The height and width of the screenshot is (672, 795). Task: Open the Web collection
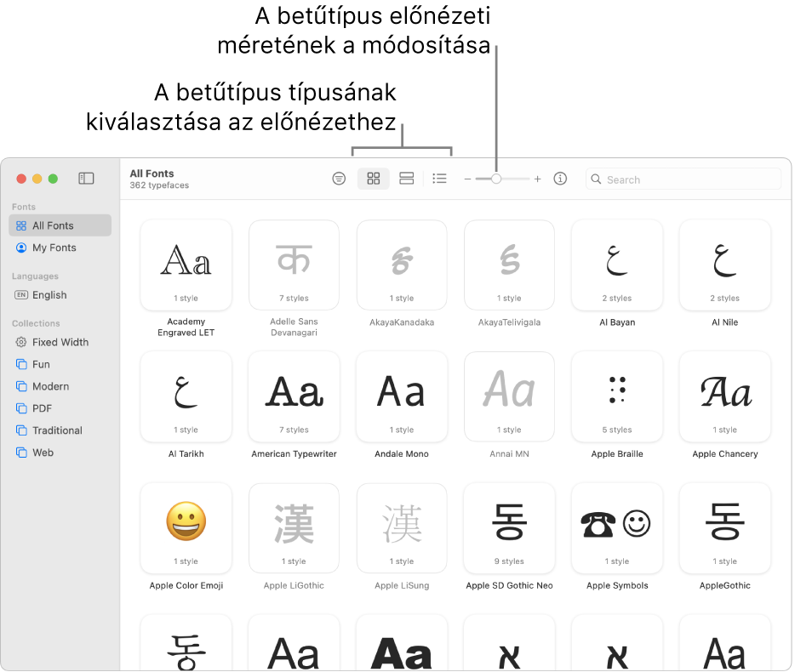point(60,453)
